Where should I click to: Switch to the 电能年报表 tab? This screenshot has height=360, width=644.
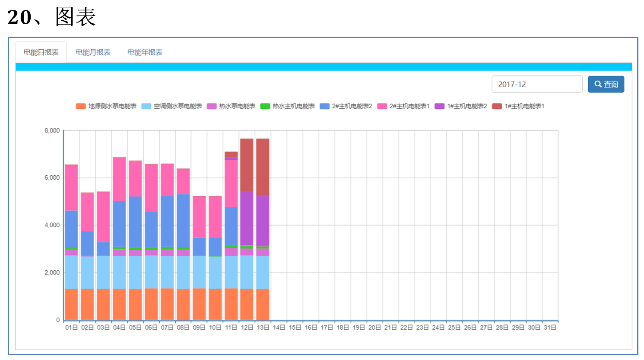coord(145,52)
